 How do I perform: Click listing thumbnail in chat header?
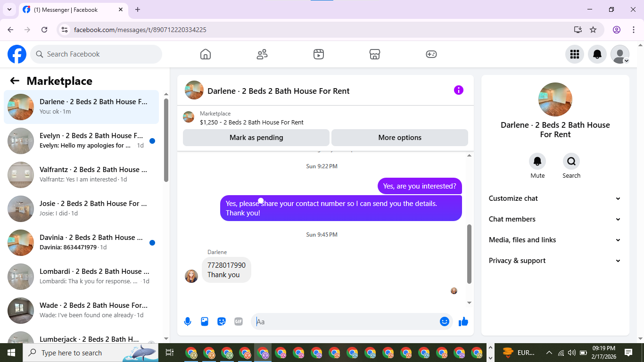click(194, 90)
